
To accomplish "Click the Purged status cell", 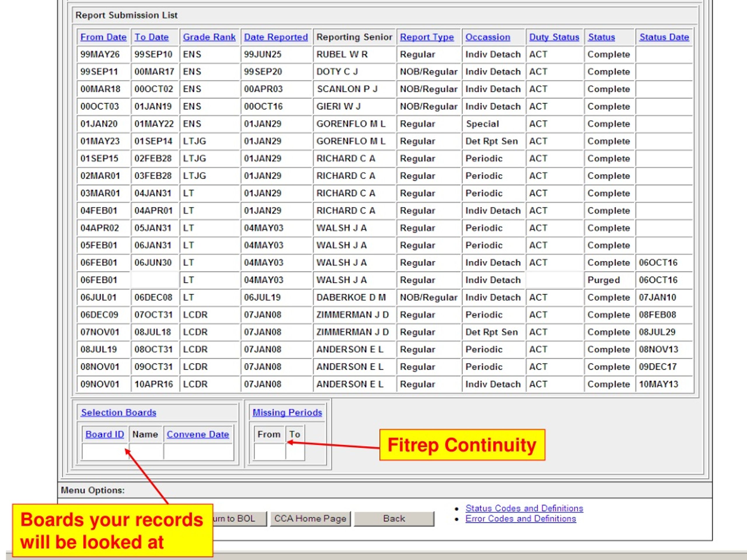I will 609,280.
